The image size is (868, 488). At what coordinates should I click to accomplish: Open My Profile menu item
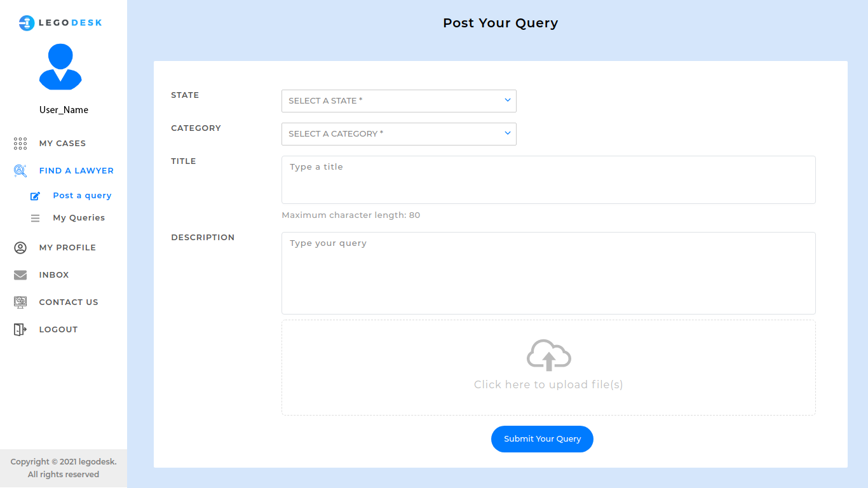click(x=67, y=248)
